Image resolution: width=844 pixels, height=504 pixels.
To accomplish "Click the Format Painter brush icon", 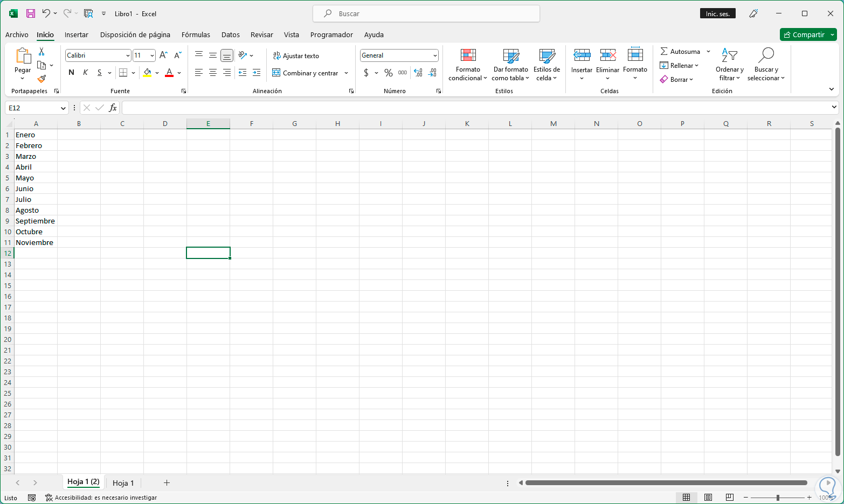I will tap(41, 79).
